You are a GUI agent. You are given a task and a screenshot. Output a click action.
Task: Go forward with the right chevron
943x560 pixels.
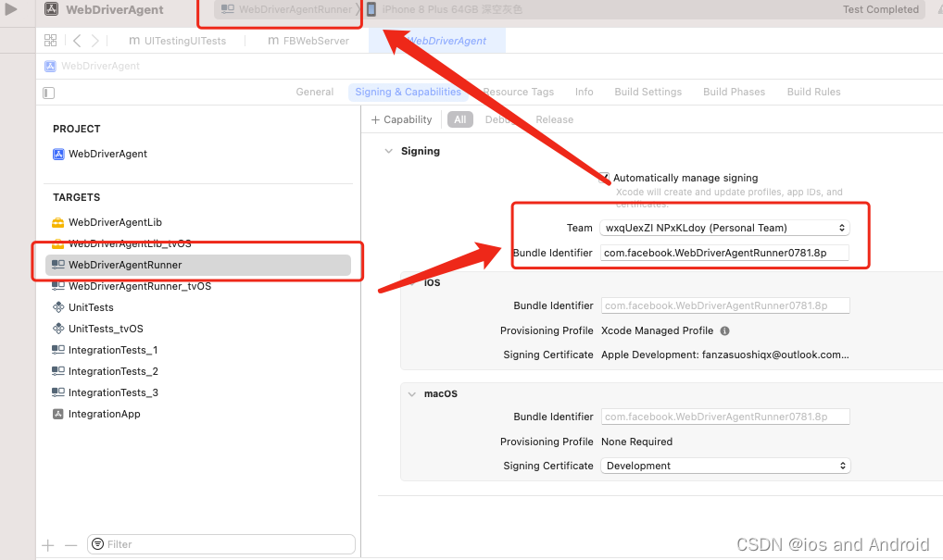pos(95,40)
